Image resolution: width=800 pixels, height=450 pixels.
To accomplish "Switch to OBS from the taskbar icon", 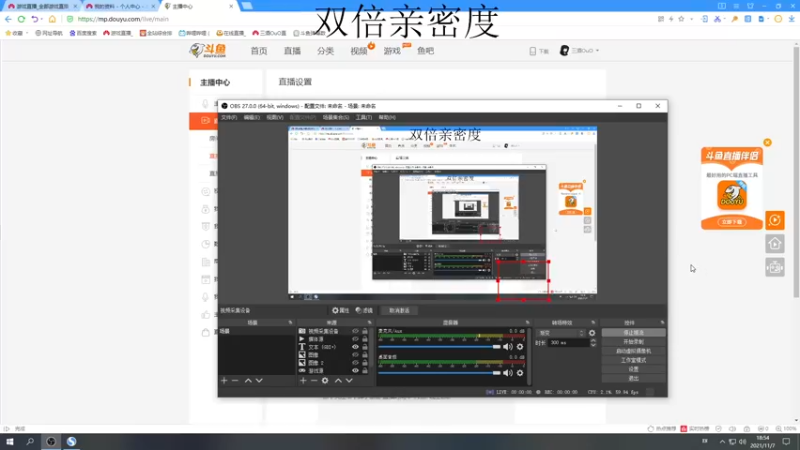I will click(x=51, y=441).
